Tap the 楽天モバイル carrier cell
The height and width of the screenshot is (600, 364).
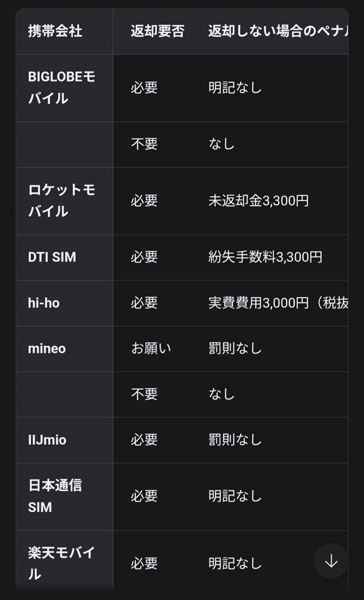coord(61,563)
